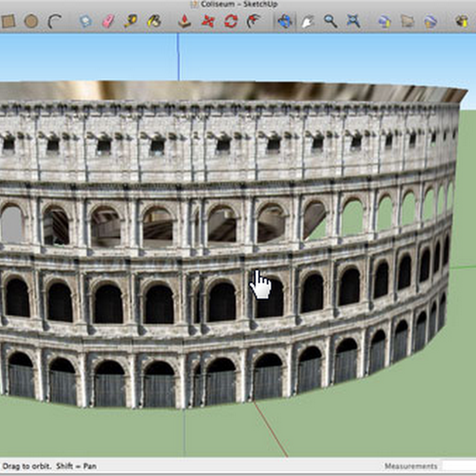
Task: Activate the Push/Pull tool
Action: (185, 21)
